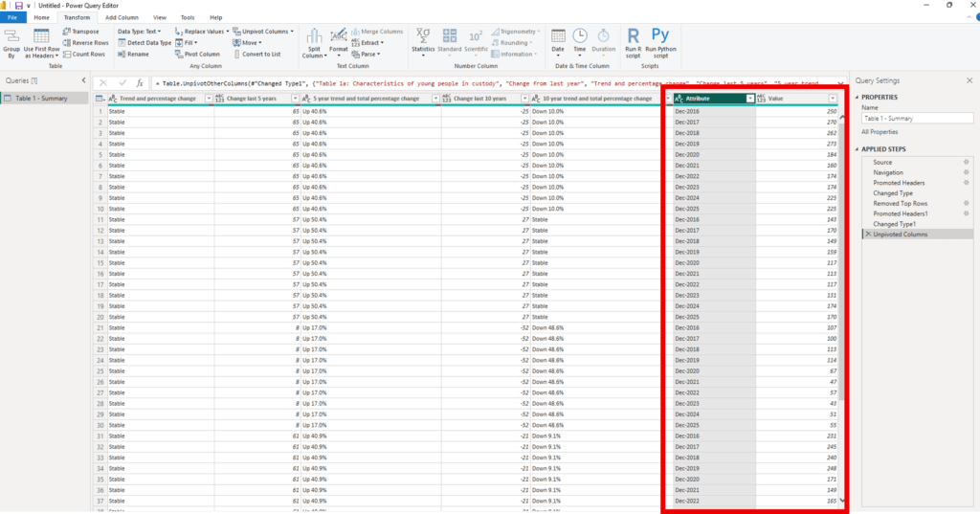The height and width of the screenshot is (514, 980).
Task: Click the Pivot Column icon
Action: (x=178, y=54)
